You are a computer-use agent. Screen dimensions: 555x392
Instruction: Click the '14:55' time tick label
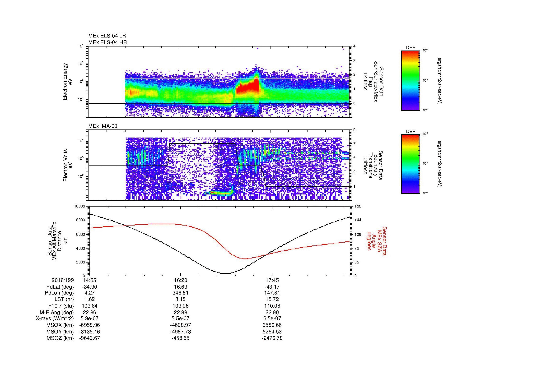tap(89, 280)
